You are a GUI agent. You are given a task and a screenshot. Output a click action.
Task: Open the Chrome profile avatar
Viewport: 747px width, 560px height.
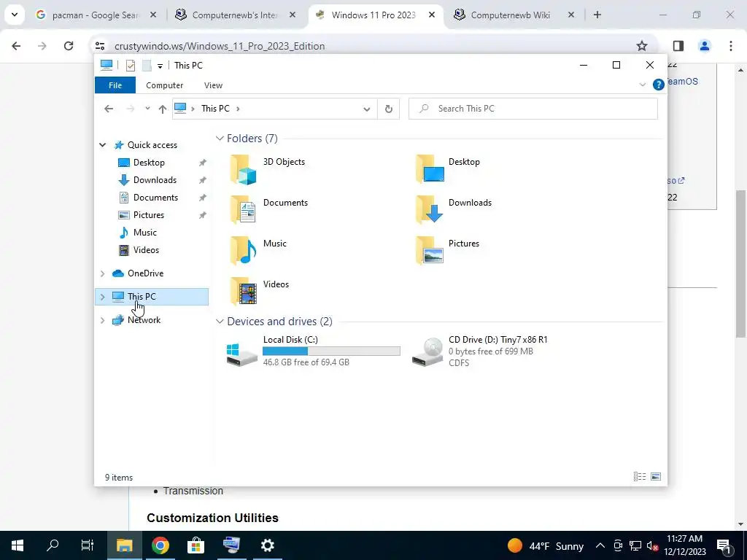click(704, 46)
